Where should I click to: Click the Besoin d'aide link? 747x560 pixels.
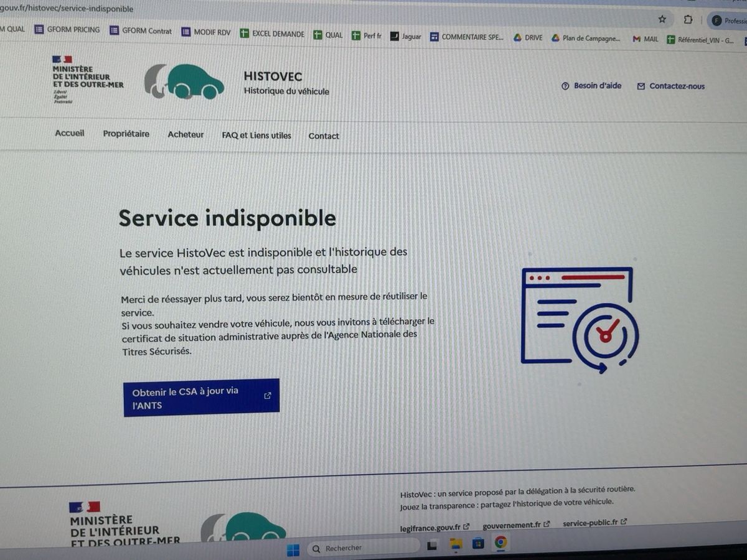591,86
